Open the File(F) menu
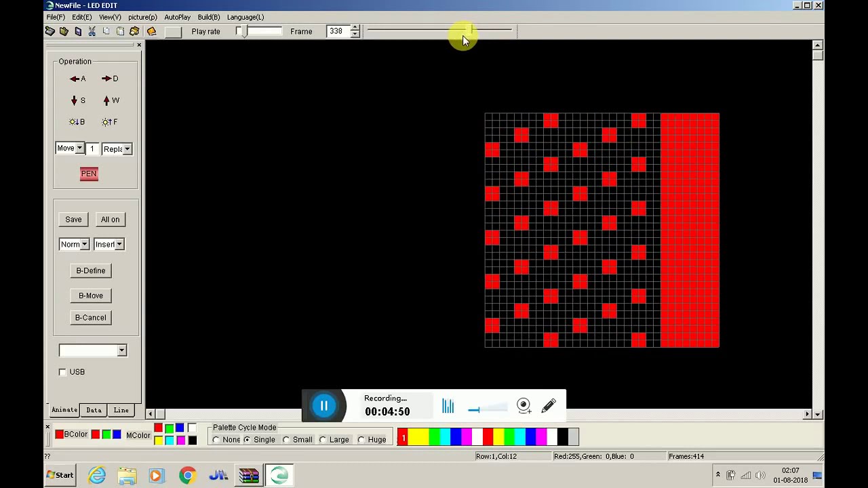Screen dimensions: 868x488 (56, 17)
